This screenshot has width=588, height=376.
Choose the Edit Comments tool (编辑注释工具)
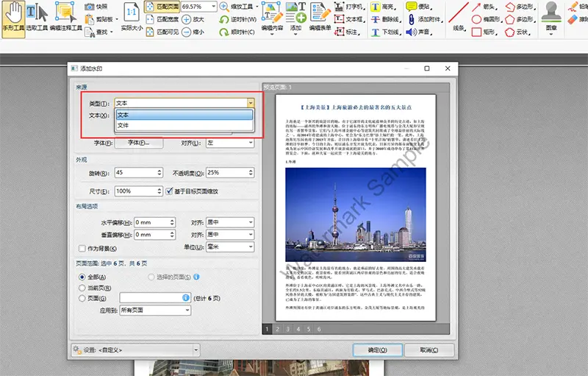pyautogui.click(x=66, y=17)
